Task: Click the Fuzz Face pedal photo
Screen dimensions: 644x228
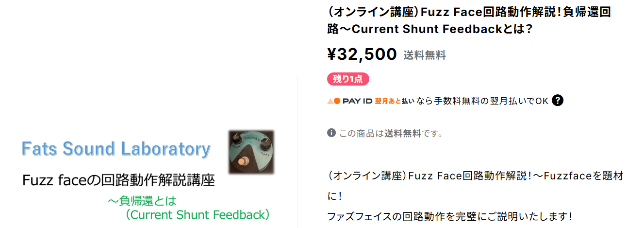Action: pyautogui.click(x=251, y=152)
